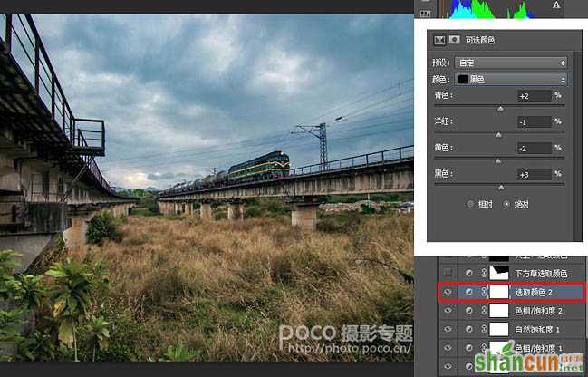Click the 青色 cyan percentage value field
The height and width of the screenshot is (377, 588).
click(534, 96)
